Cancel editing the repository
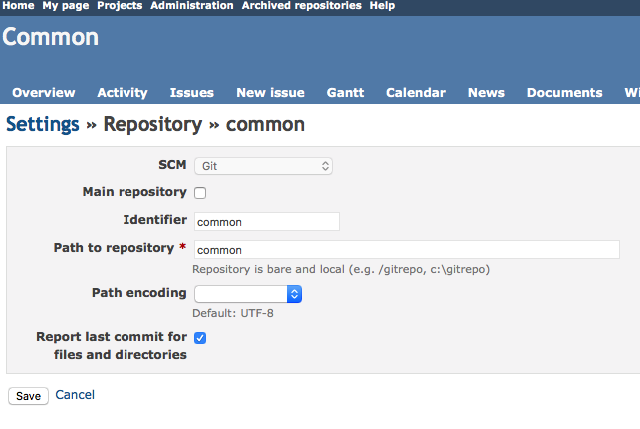This screenshot has width=640, height=429. pyautogui.click(x=75, y=395)
